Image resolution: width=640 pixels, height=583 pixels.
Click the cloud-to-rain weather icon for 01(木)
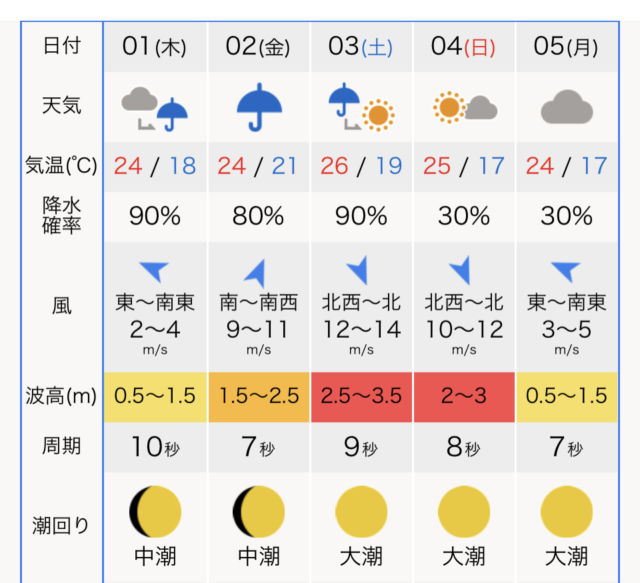[154, 109]
